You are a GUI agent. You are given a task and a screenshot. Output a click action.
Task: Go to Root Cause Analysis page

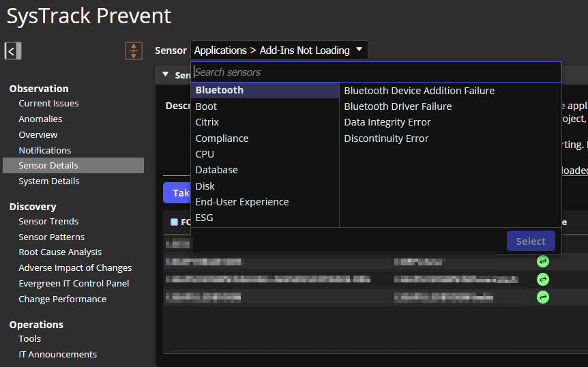[60, 252]
